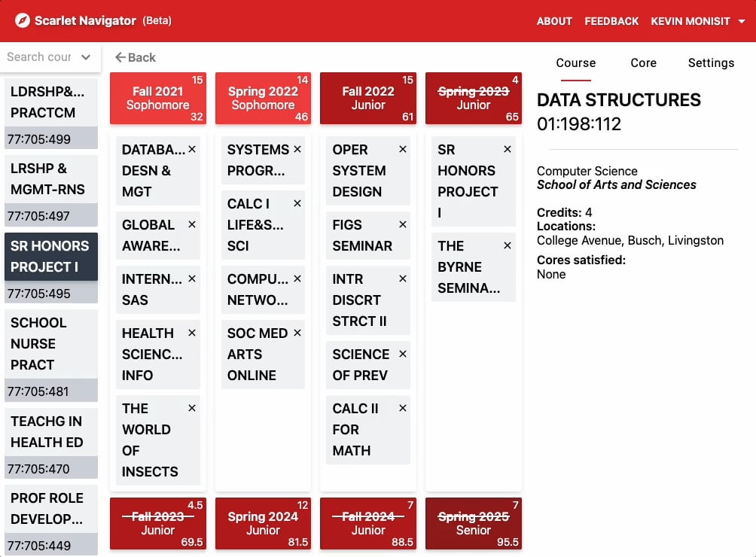Click the KEVIN MONISIT account name
756x557 pixels.
[690, 21]
